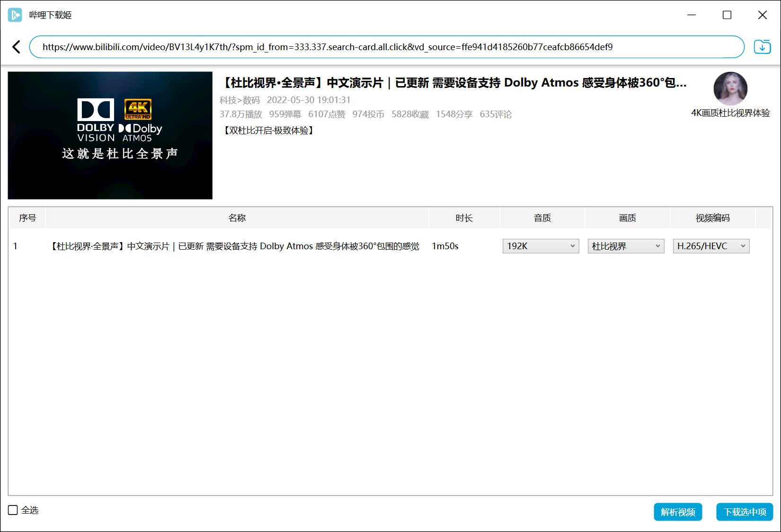Enable the 全选 select-all checkbox
Image resolution: width=781 pixels, height=532 pixels.
(x=12, y=510)
